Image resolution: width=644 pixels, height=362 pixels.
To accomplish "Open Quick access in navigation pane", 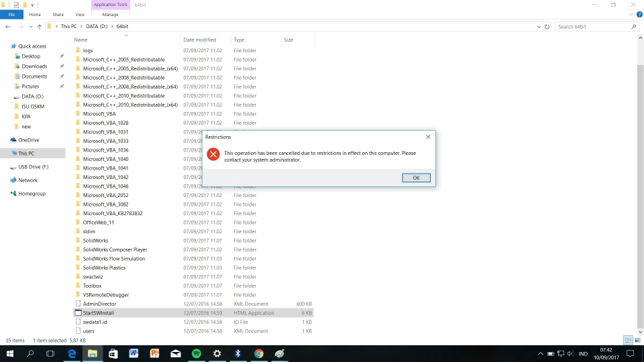I will click(32, 46).
